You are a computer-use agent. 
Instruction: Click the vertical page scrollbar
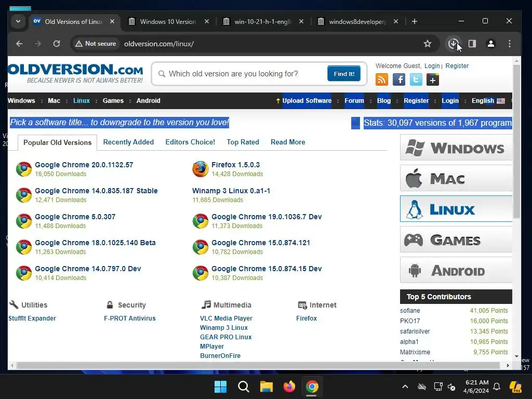516,141
